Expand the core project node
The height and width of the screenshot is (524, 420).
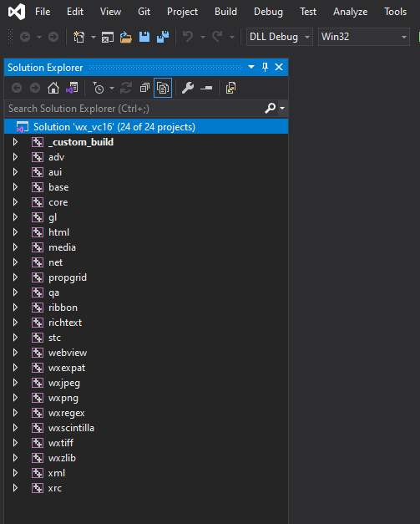coord(15,202)
